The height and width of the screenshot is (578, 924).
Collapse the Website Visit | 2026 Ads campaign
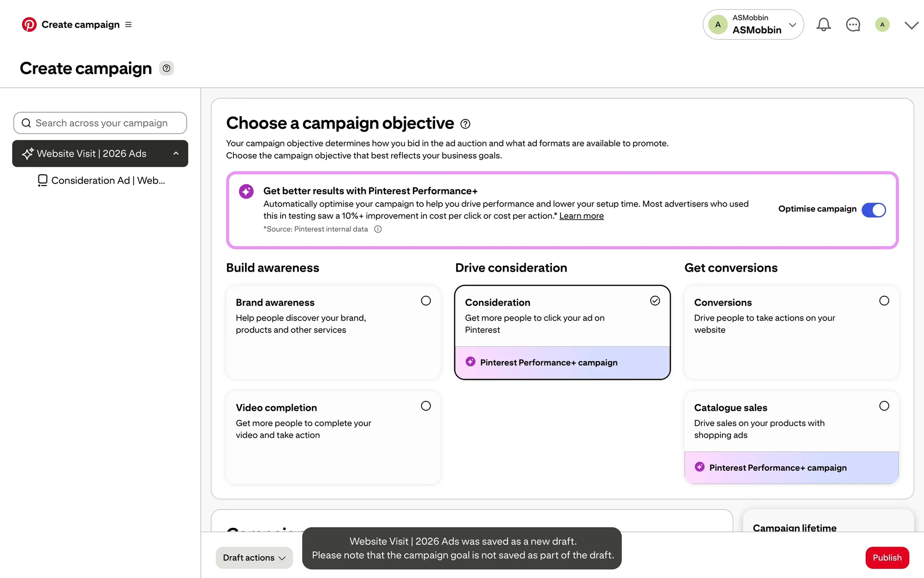coord(176,154)
